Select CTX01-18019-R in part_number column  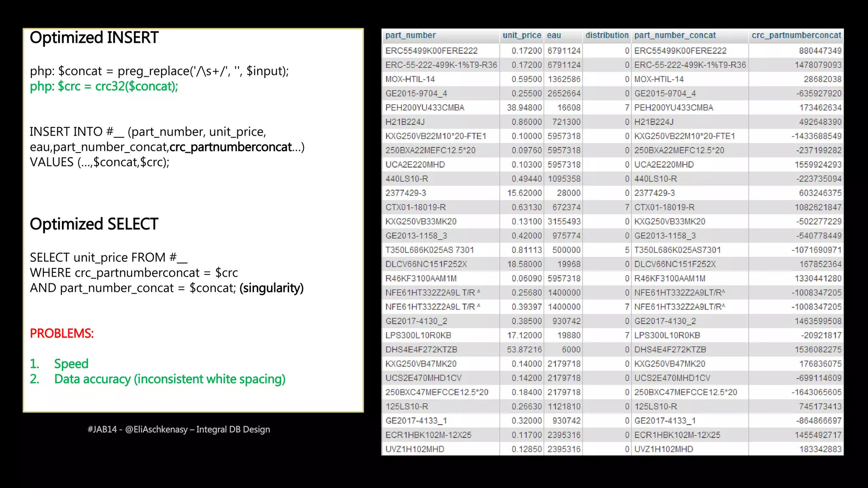point(415,207)
